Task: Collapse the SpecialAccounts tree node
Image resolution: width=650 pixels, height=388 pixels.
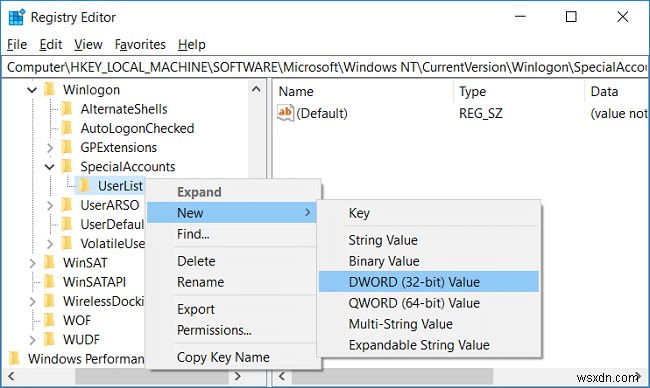Action: click(50, 167)
